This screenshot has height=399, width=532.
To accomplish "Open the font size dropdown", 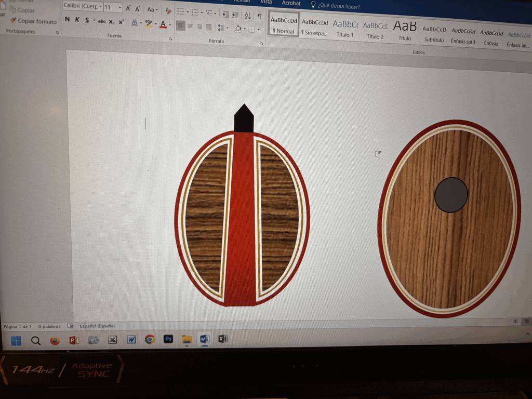I will point(120,8).
